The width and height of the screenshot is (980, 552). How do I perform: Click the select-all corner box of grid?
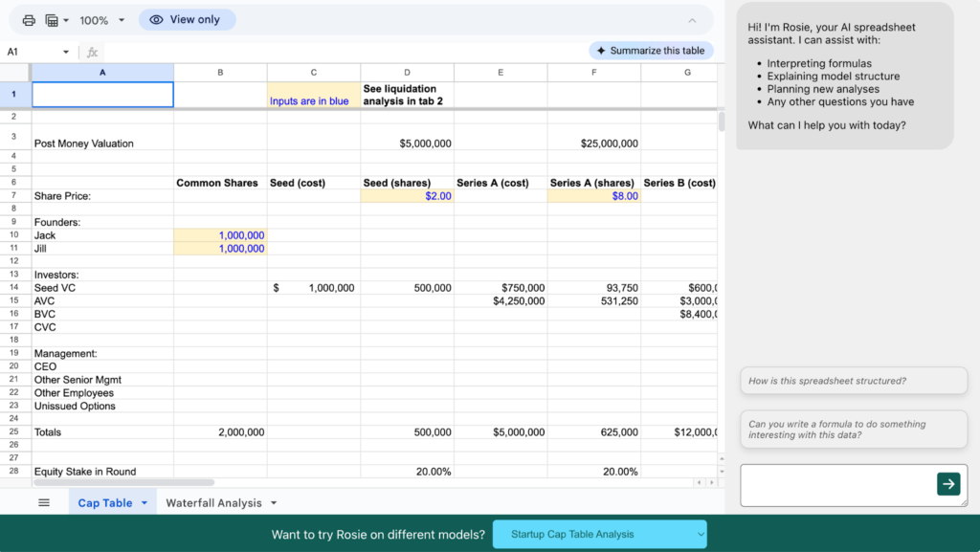coord(15,73)
